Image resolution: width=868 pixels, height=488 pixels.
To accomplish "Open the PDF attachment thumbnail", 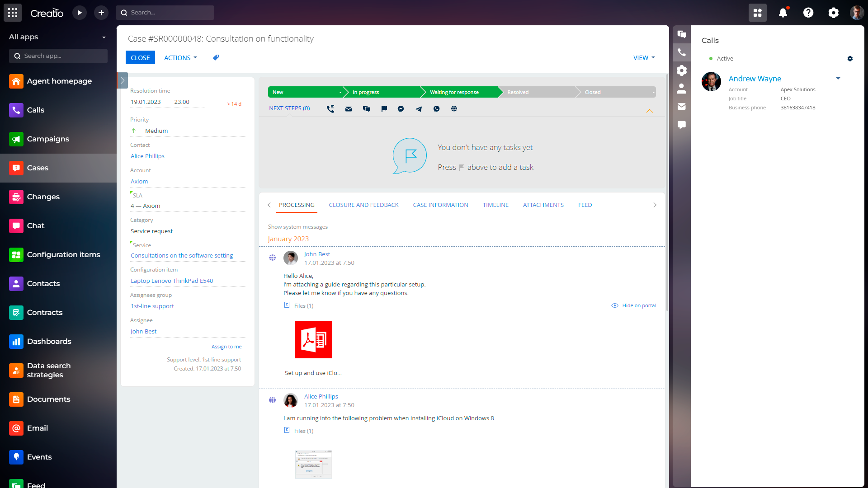I will click(x=313, y=340).
